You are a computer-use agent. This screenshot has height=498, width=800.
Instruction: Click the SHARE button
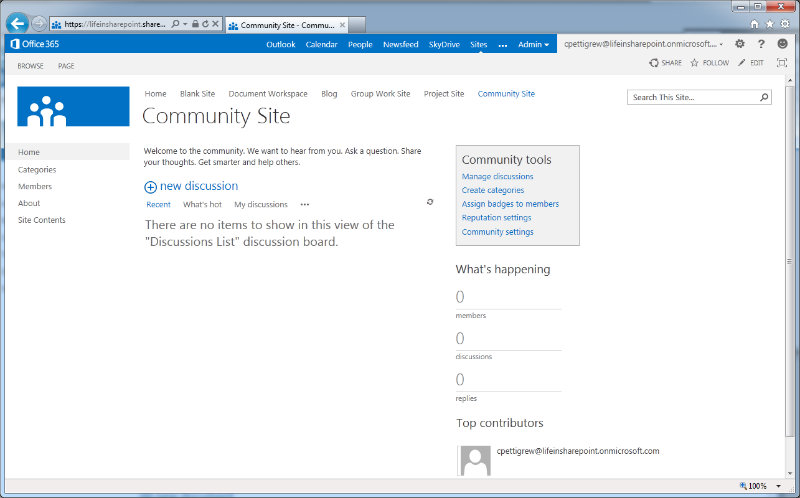tap(665, 63)
